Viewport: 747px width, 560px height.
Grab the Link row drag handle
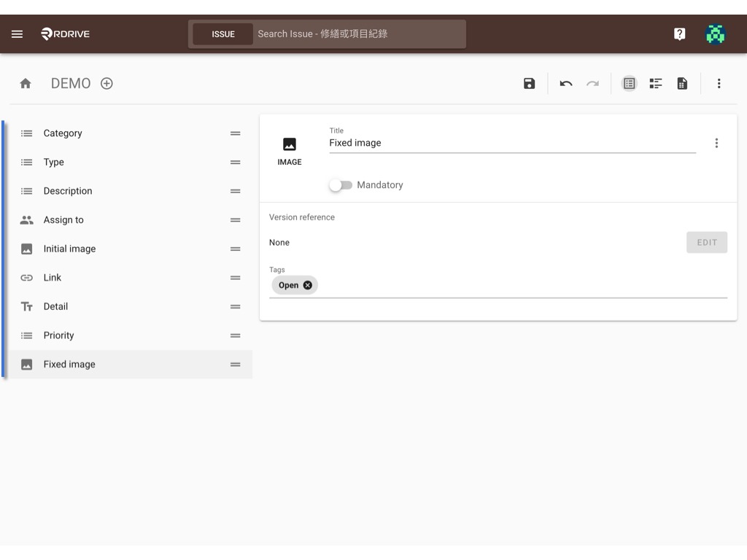pyautogui.click(x=236, y=278)
